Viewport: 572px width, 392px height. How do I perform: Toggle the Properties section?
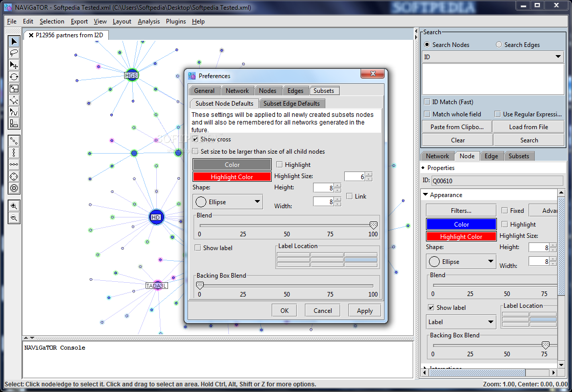423,168
